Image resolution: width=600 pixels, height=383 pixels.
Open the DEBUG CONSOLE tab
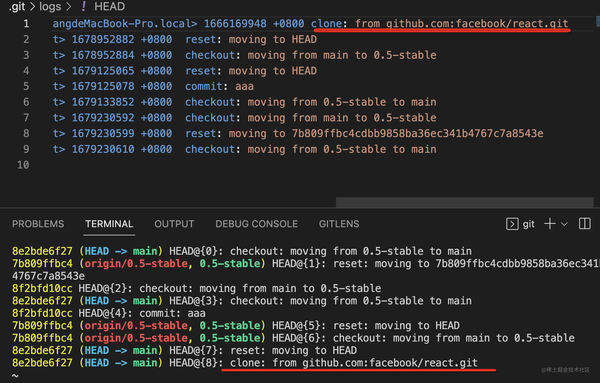coord(256,224)
